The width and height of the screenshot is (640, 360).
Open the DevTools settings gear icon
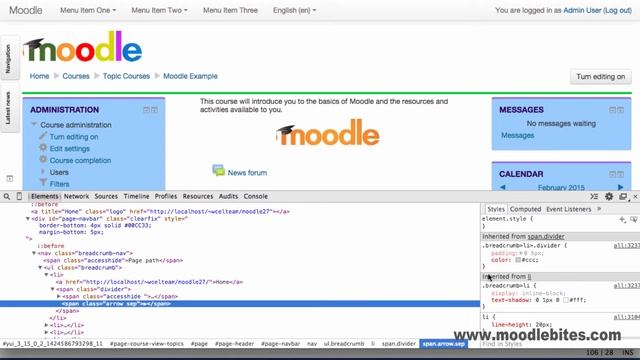tap(609, 196)
